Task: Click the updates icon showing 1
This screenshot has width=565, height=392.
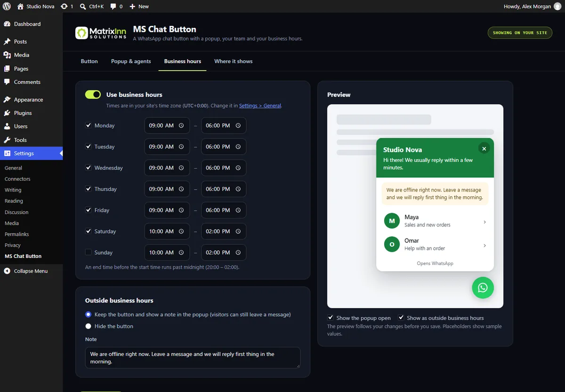Action: [x=64, y=7]
